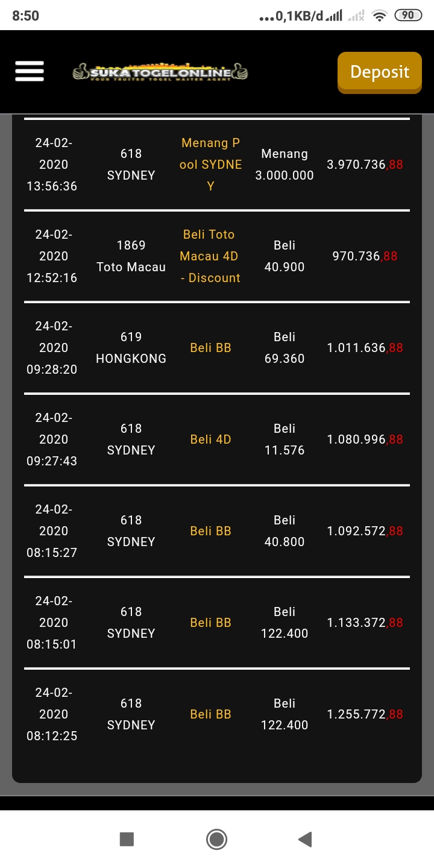The image size is (434, 868).
Task: Tap the mobile signal bars icon
Action: pyautogui.click(x=333, y=16)
